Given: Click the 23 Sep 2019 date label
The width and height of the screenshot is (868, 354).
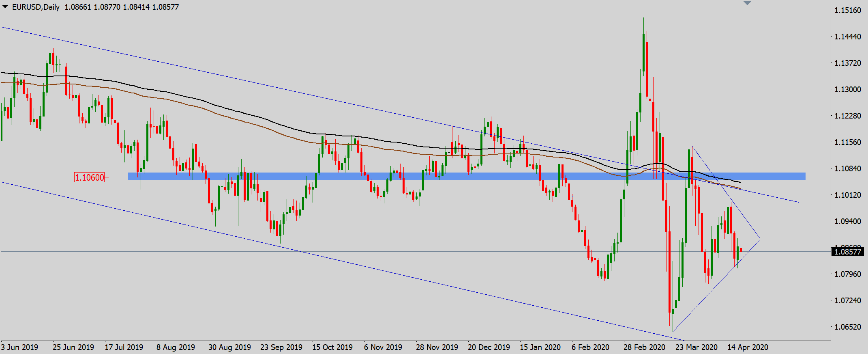Looking at the screenshot, I should (281, 348).
